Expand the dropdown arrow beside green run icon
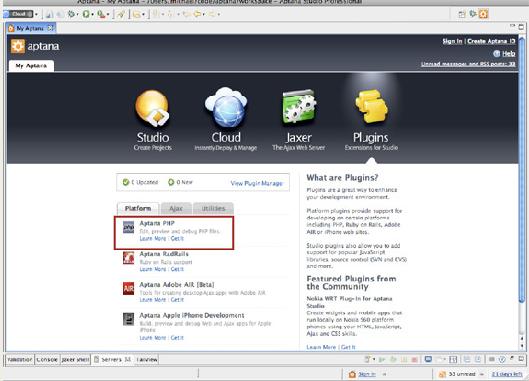This screenshot has height=381, width=529. (92, 15)
